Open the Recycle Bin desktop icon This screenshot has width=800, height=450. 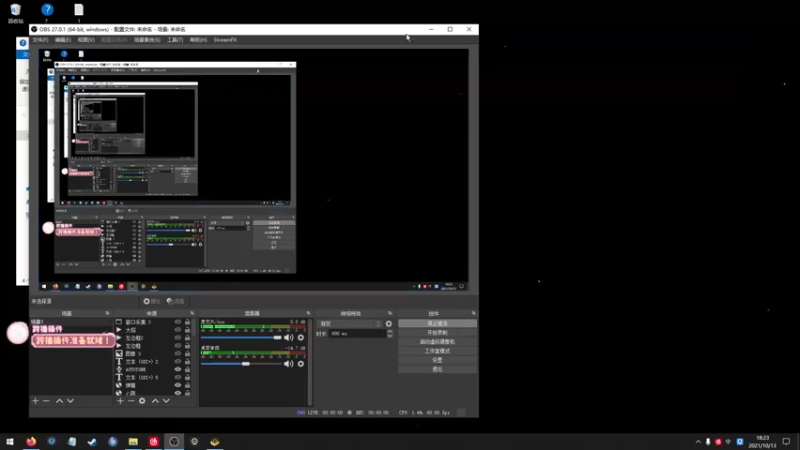coord(15,13)
